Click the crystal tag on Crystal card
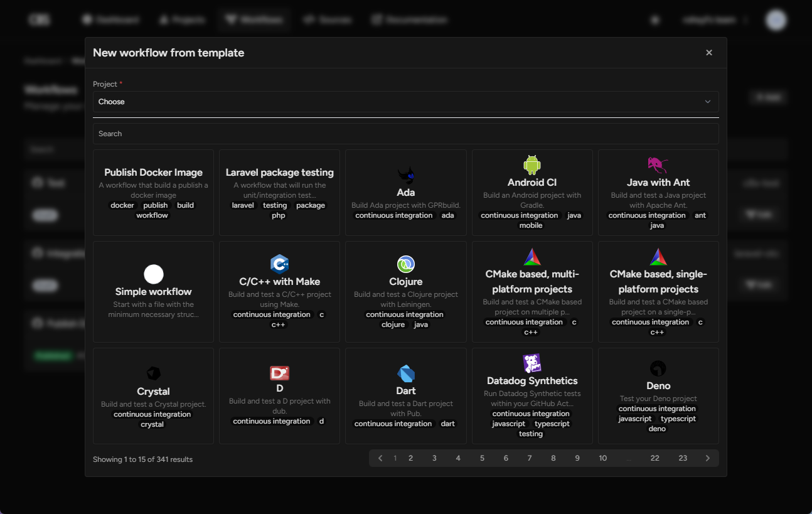Image resolution: width=812 pixels, height=514 pixels. click(152, 424)
